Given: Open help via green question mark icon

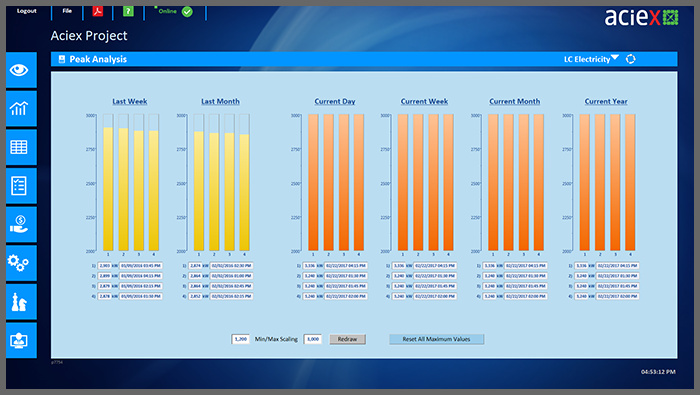Looking at the screenshot, I should 128,11.
